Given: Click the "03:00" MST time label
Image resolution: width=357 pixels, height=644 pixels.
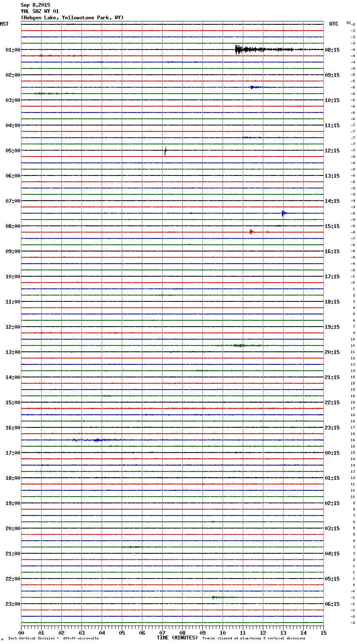Looking at the screenshot, I should click(x=13, y=100).
